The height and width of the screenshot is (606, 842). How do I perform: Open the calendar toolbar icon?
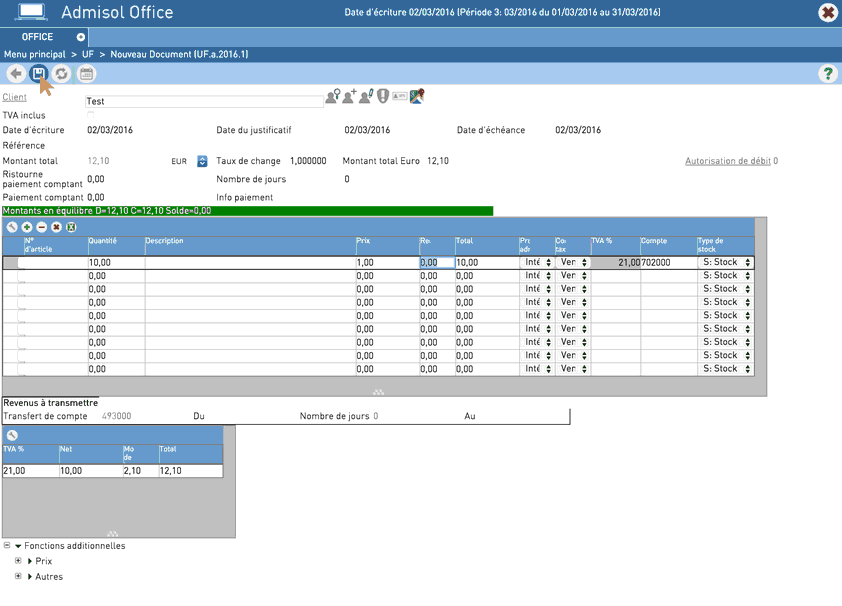[x=86, y=74]
